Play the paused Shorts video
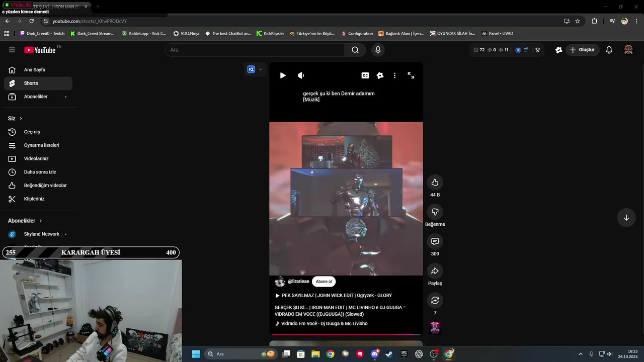The height and width of the screenshot is (362, 644). [283, 75]
